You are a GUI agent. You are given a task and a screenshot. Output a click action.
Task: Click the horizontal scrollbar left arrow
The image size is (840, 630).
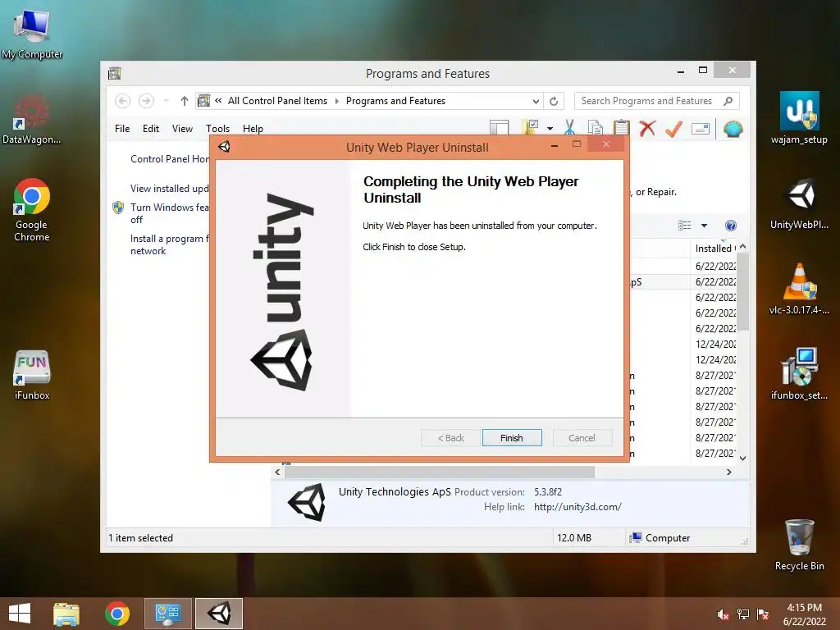(277, 472)
